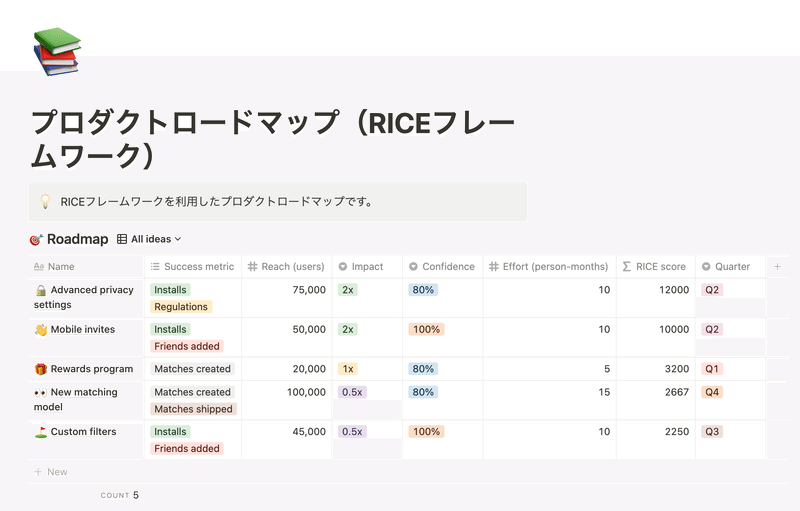Screen dimensions: 800x511
Task: Click Installs tag in Custom filters row
Action: coord(170,431)
